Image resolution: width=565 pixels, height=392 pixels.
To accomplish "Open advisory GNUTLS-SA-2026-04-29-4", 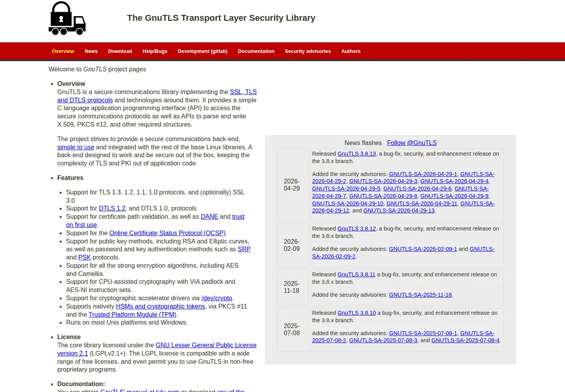I will pos(454,181).
